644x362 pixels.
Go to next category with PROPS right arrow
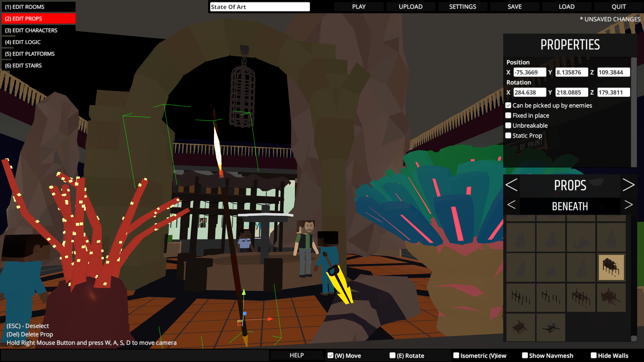tap(628, 185)
